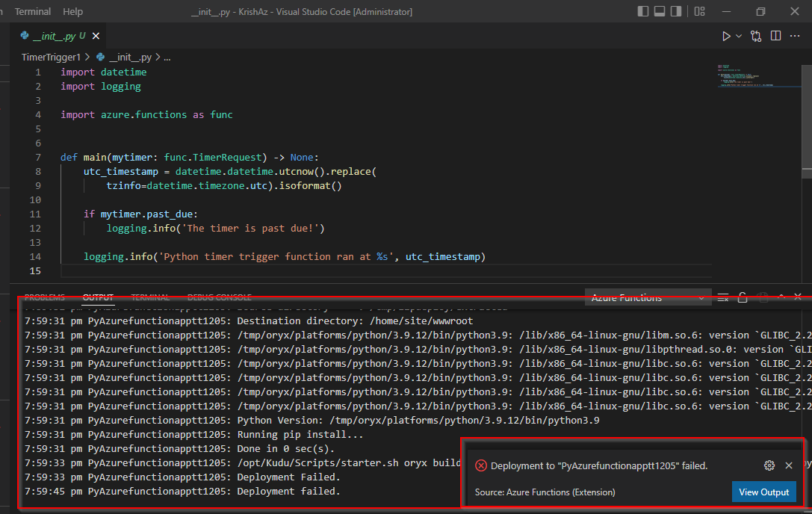Close the Output panel with its X
The height and width of the screenshot is (514, 812).
point(798,297)
